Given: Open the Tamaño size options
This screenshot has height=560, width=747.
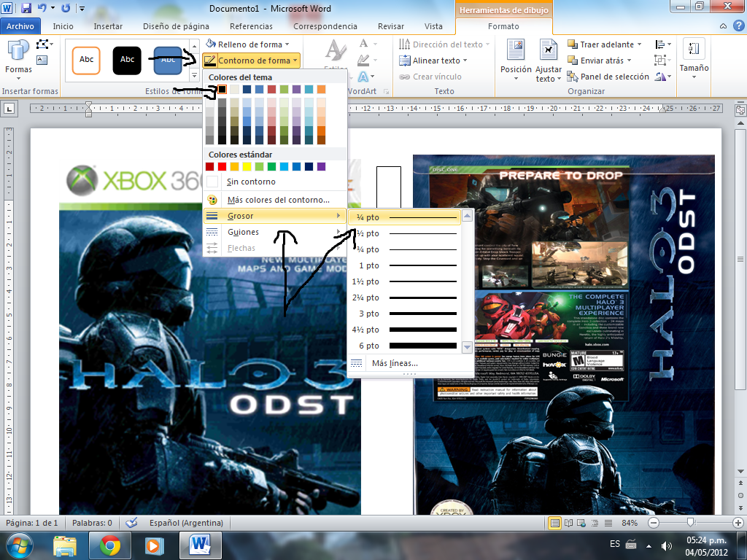Looking at the screenshot, I should coord(694,59).
